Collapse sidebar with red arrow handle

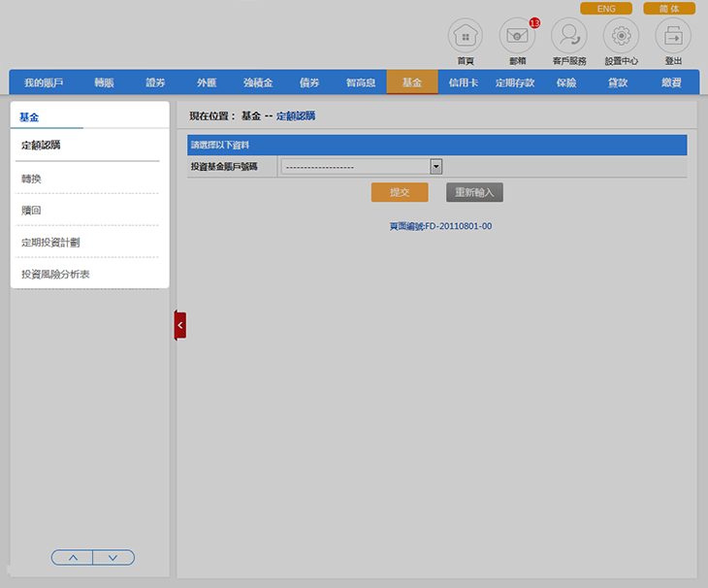point(180,326)
